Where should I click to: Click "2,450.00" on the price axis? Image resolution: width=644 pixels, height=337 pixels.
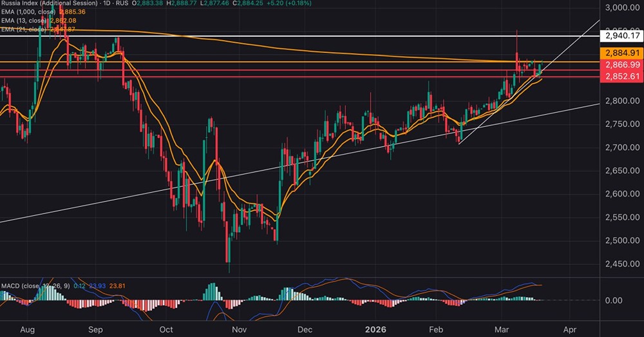[x=623, y=264]
